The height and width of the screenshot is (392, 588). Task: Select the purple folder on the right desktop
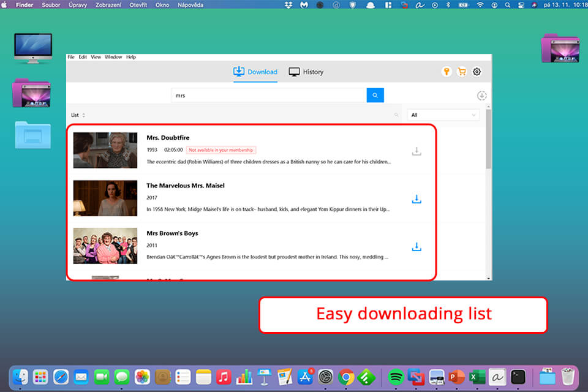[x=560, y=48]
